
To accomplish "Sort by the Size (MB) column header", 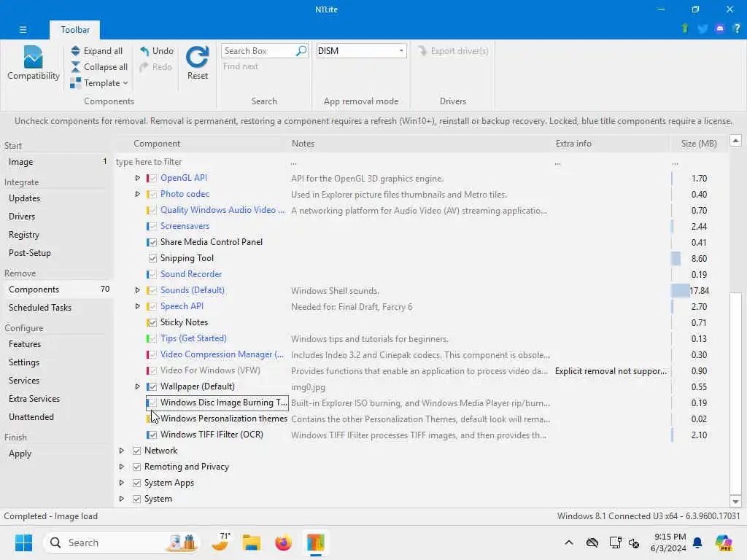I will tap(698, 144).
